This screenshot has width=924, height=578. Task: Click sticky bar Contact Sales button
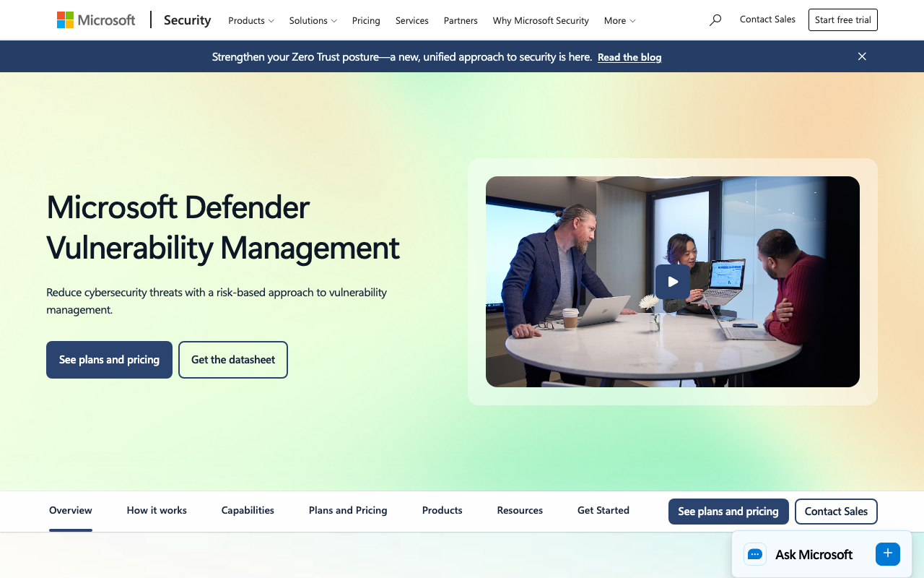[836, 512]
